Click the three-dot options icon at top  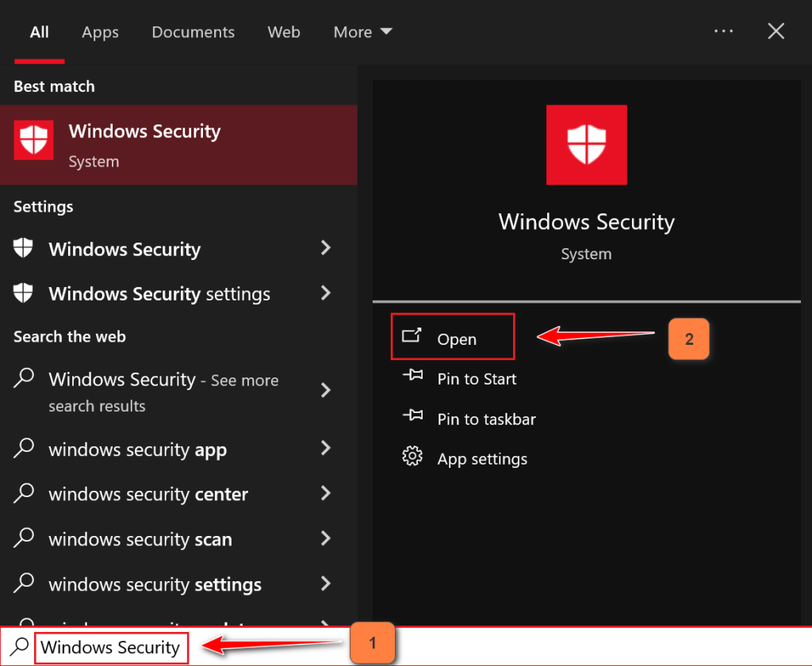click(723, 32)
